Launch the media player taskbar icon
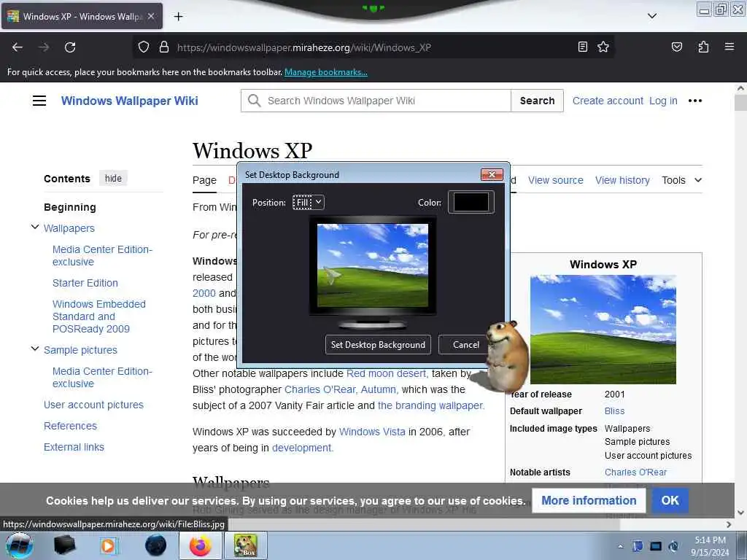747x560 pixels. pyautogui.click(x=109, y=545)
